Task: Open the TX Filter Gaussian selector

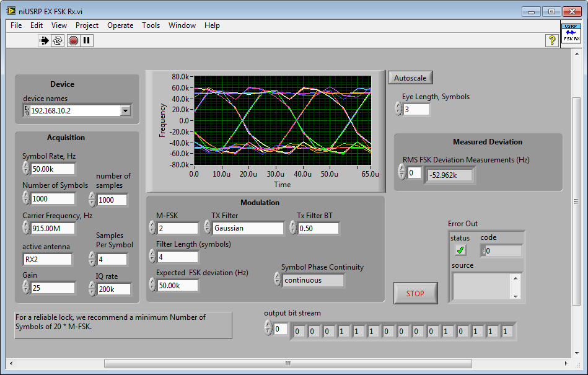Action: pyautogui.click(x=248, y=228)
